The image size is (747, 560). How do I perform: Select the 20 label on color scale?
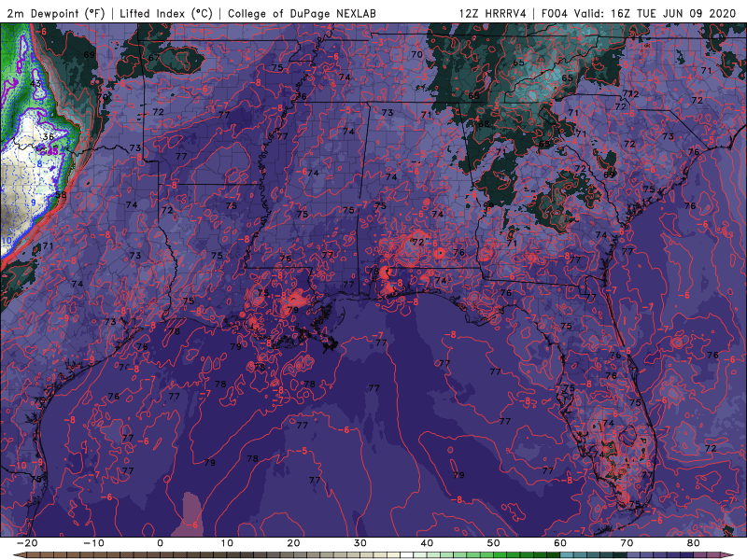293,543
